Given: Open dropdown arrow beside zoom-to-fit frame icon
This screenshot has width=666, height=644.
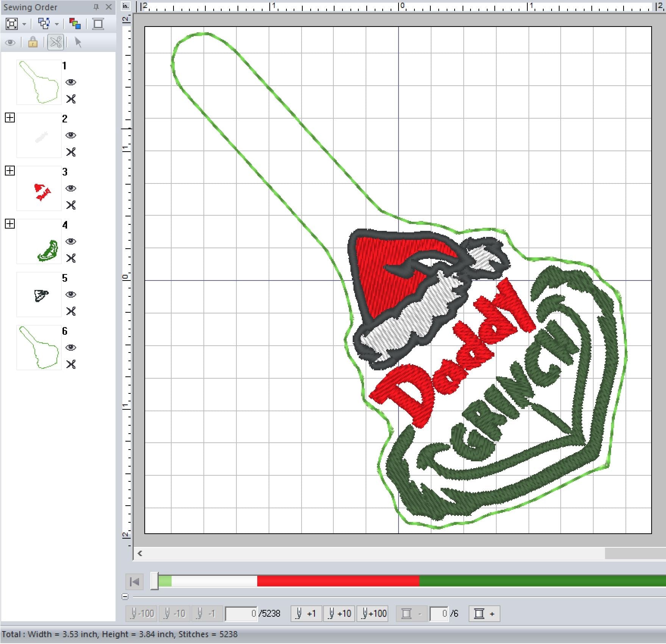Looking at the screenshot, I should click(x=24, y=24).
